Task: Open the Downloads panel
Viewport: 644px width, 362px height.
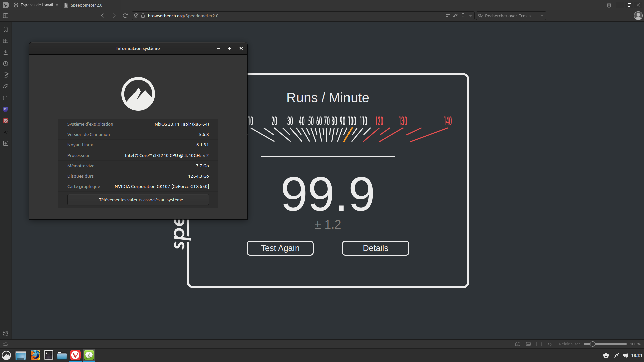Action: 6,52
